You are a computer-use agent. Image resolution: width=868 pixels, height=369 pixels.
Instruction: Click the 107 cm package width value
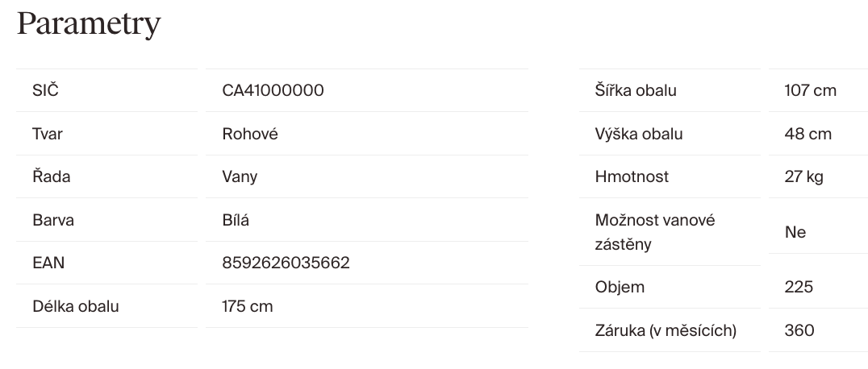click(x=810, y=90)
